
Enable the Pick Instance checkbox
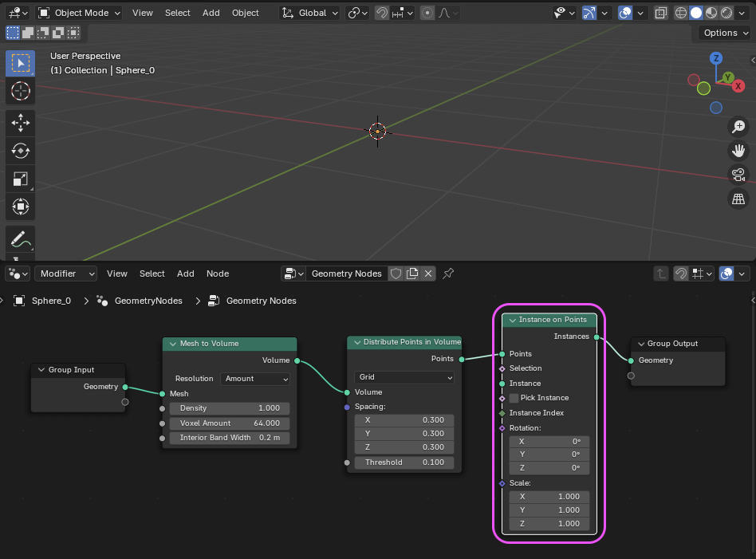[514, 398]
